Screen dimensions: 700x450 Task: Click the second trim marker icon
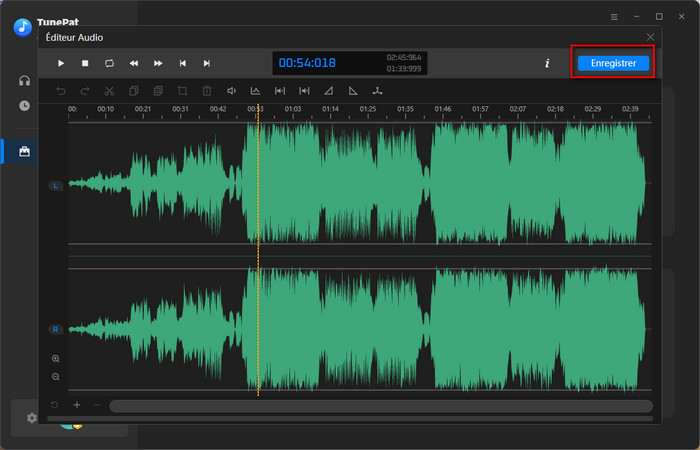pyautogui.click(x=304, y=91)
